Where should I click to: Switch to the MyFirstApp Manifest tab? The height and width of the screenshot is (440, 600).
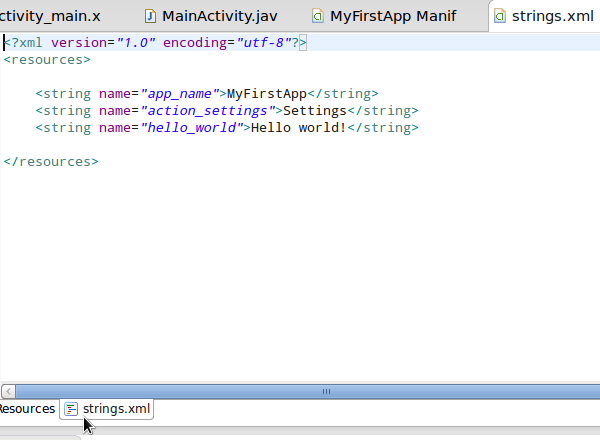point(392,16)
